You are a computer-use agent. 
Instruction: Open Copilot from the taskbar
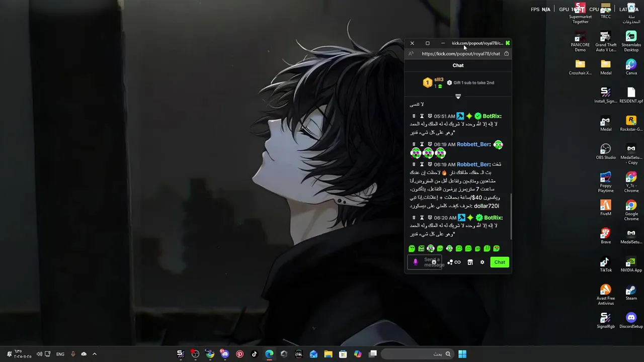point(358,354)
